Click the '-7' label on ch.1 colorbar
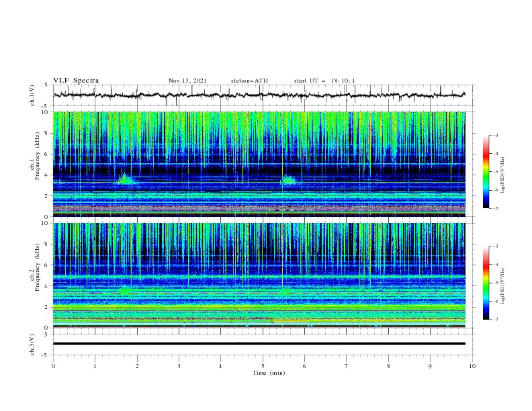The height and width of the screenshot is (411, 532). pos(495,209)
